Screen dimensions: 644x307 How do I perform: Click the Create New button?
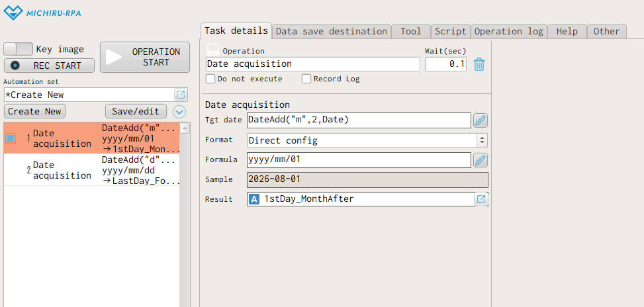click(35, 111)
